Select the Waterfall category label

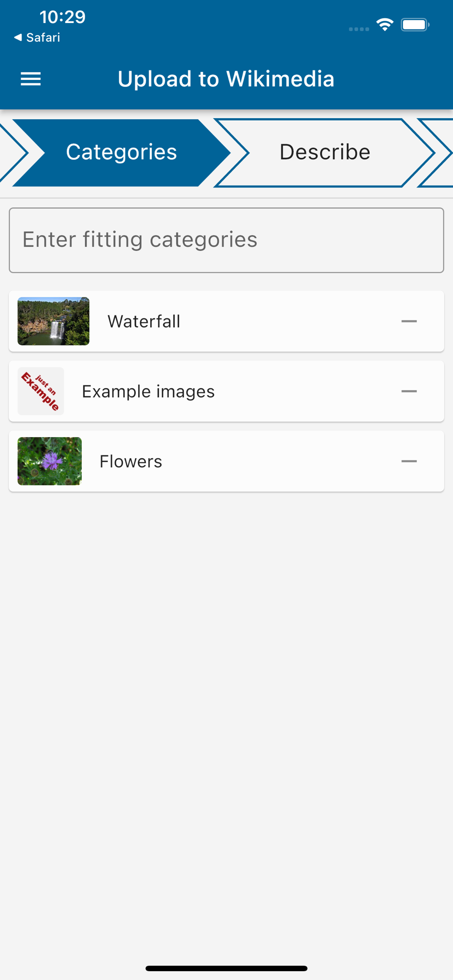(144, 322)
